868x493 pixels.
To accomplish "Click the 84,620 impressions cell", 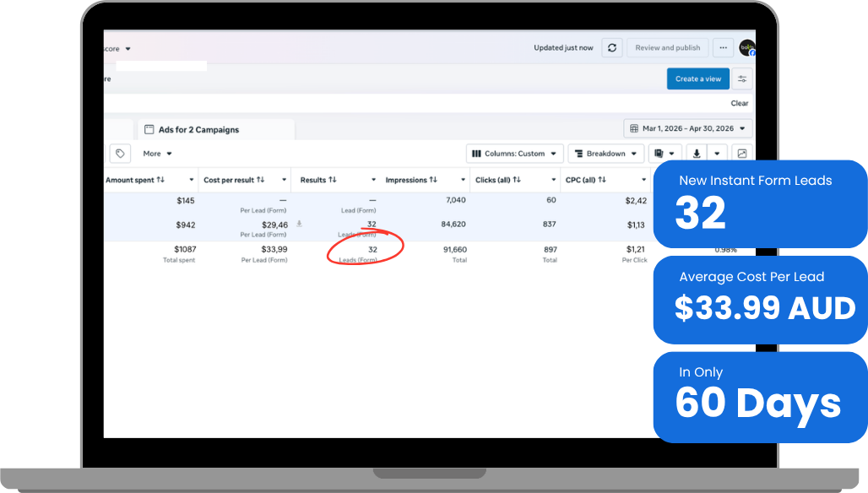I will tap(453, 224).
